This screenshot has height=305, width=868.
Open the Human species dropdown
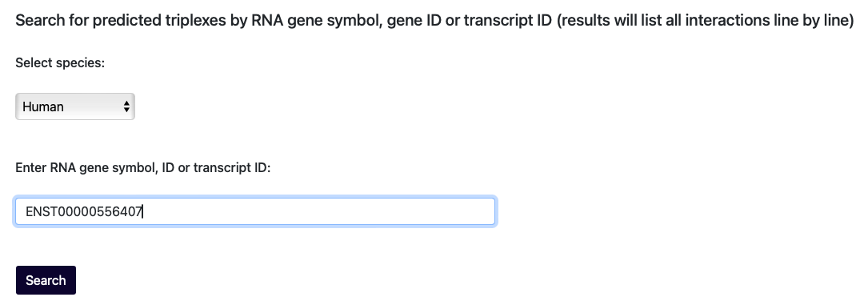pos(74,106)
